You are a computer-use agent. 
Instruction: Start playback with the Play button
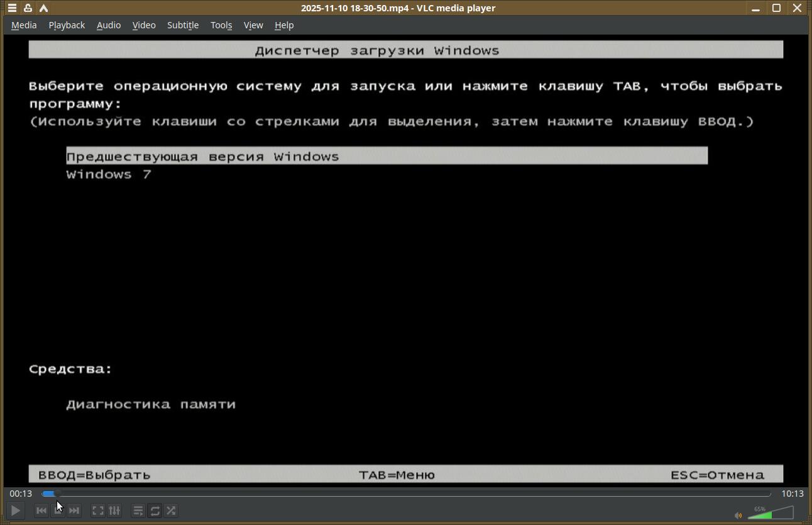16,511
